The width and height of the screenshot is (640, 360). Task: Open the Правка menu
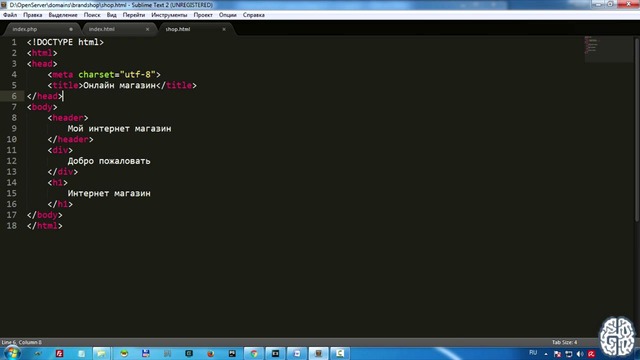[x=33, y=15]
